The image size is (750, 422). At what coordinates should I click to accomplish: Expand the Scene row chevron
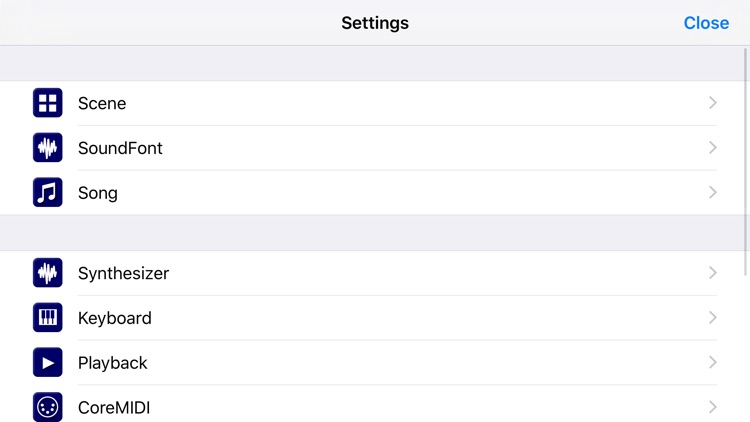(713, 103)
